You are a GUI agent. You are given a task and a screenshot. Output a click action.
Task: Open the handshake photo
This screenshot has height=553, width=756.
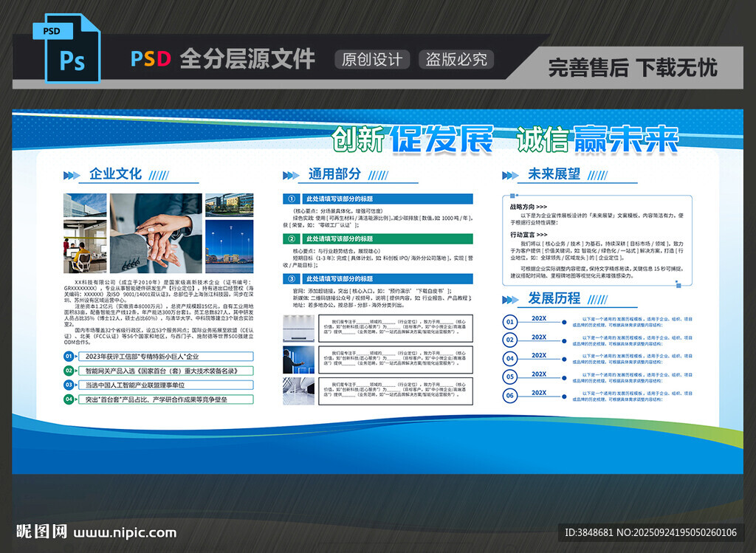[x=157, y=233]
